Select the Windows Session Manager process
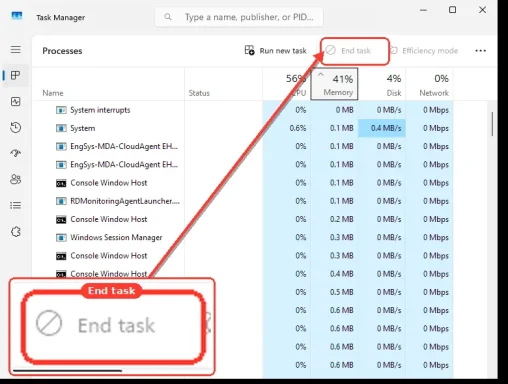Image resolution: width=508 pixels, height=384 pixels. (243, 237)
